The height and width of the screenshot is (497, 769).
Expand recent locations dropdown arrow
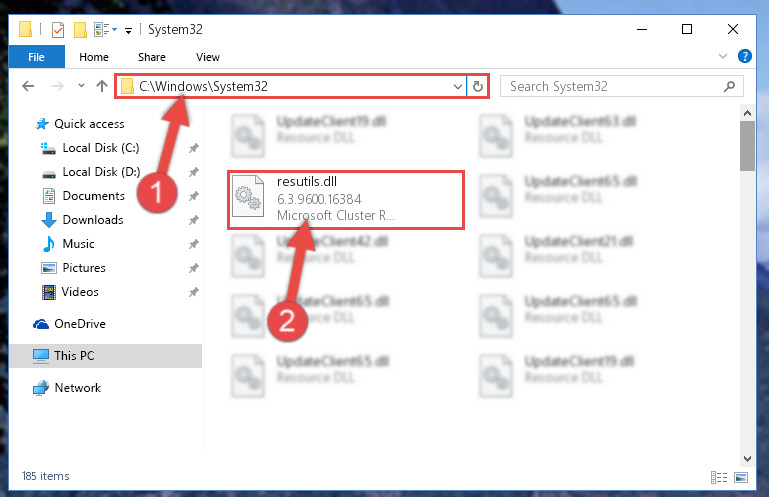[x=81, y=86]
